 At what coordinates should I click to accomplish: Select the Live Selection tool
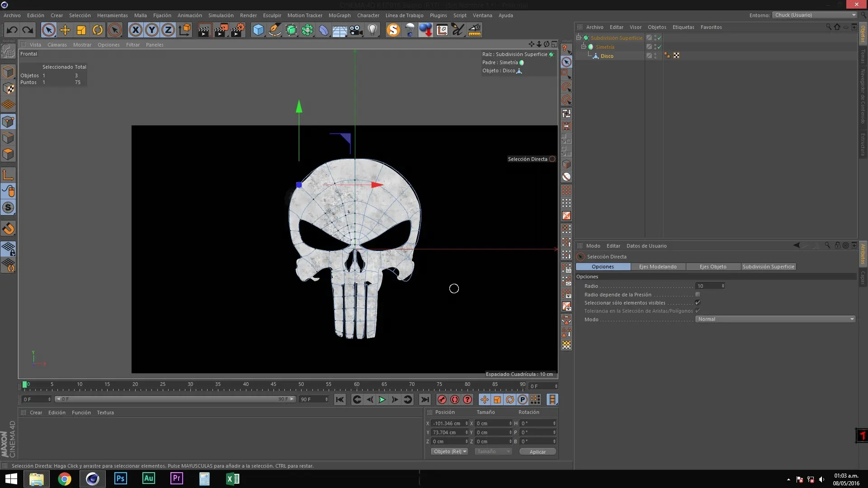pyautogui.click(x=48, y=30)
